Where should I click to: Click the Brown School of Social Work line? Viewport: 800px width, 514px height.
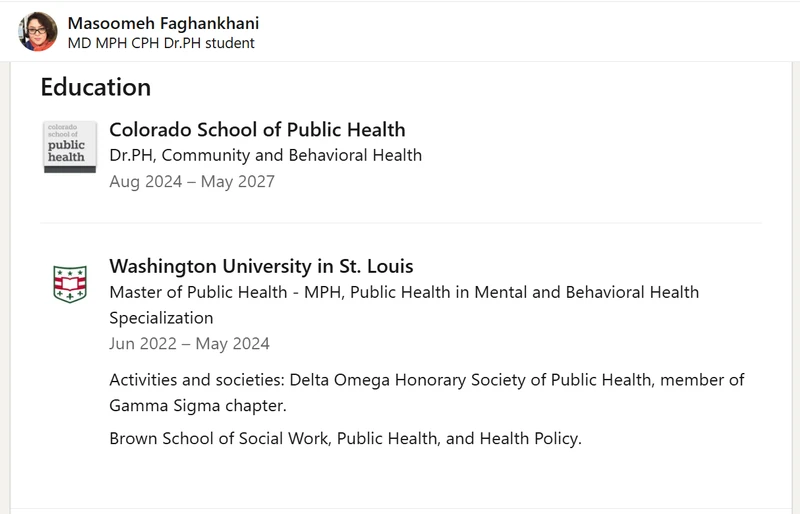coord(345,438)
